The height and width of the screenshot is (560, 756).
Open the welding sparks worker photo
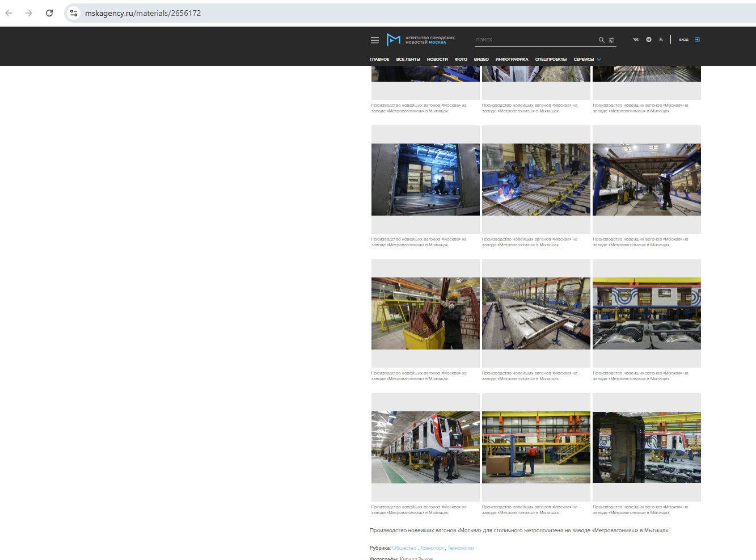[x=536, y=179]
